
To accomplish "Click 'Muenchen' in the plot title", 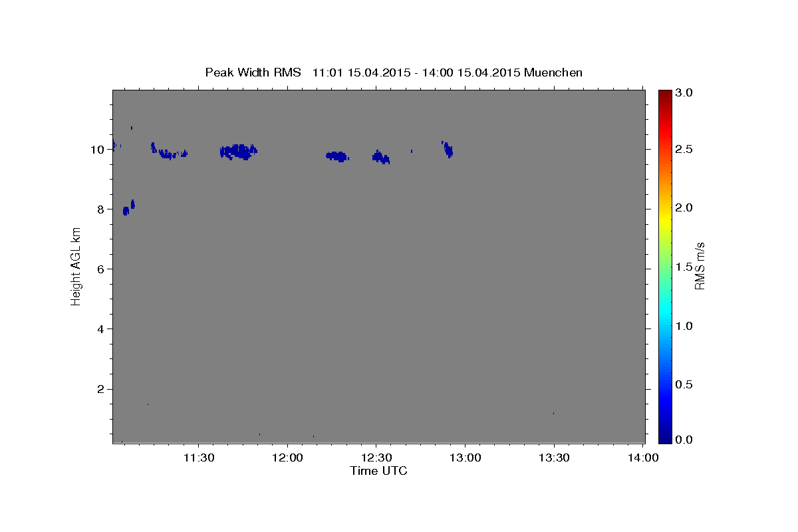I will point(553,72).
